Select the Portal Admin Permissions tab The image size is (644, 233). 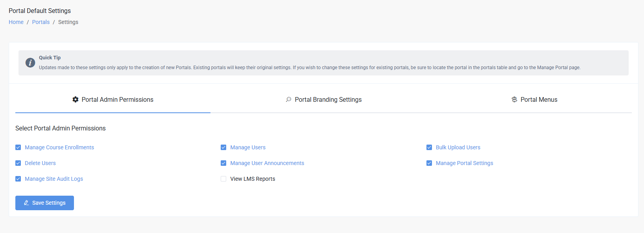(x=113, y=100)
